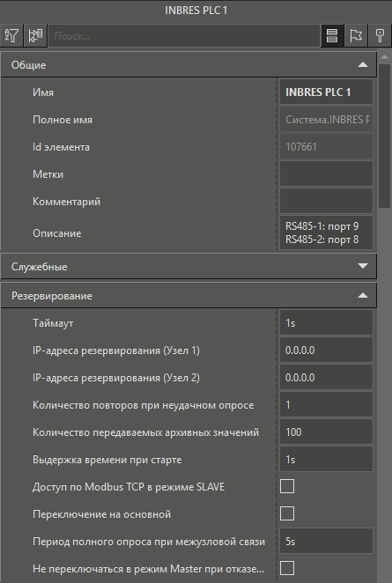Collapse the Общие section
Image resolution: width=392 pixels, height=583 pixels.
point(189,64)
